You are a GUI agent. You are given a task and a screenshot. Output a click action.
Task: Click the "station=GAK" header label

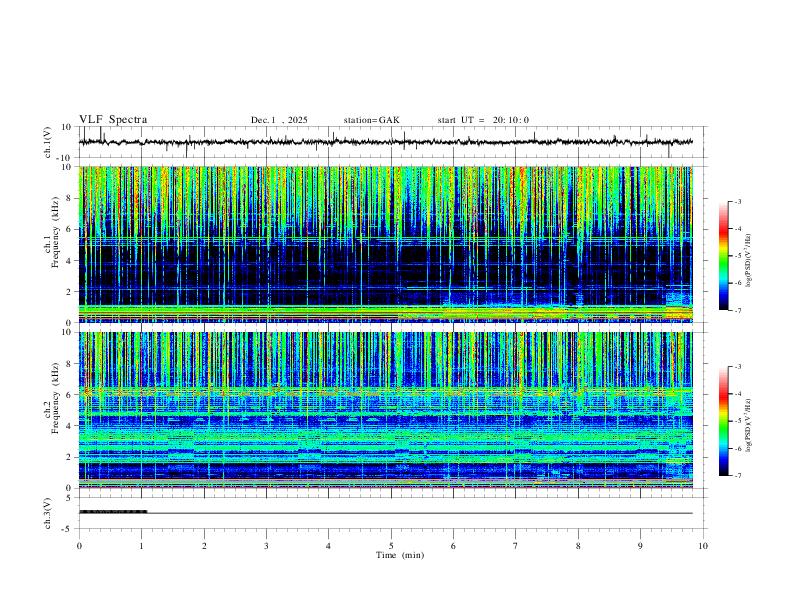[x=371, y=120]
